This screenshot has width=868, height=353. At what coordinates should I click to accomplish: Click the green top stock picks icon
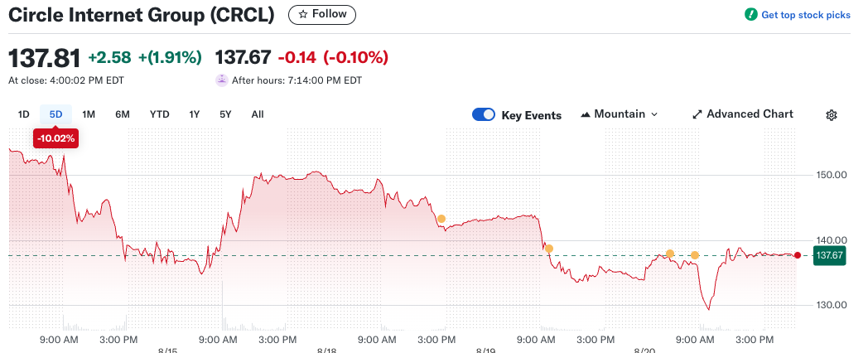pyautogui.click(x=750, y=15)
